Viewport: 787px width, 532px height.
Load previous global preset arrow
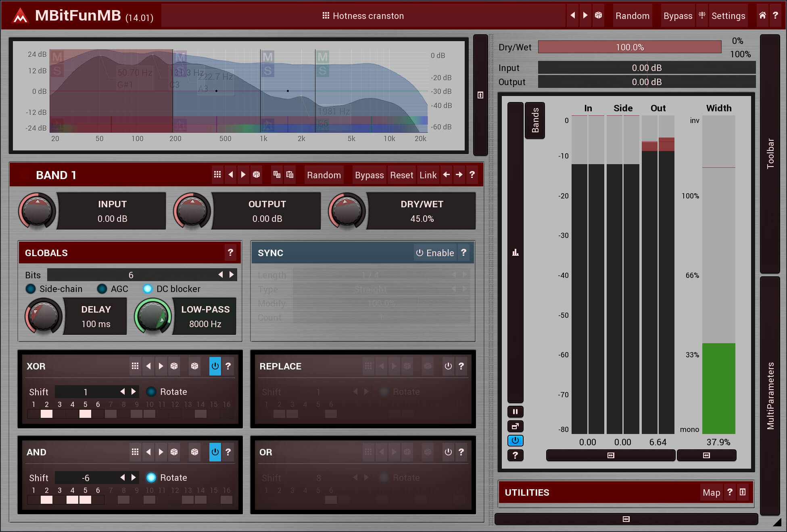572,15
